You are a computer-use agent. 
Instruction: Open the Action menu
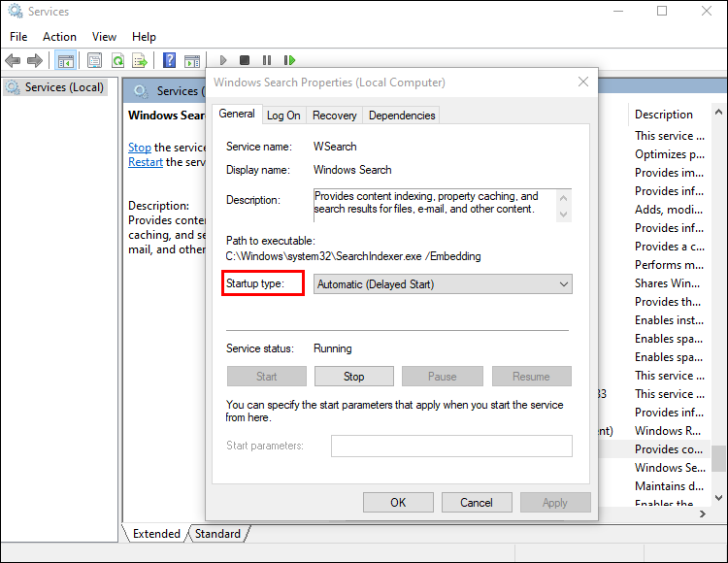coord(59,37)
